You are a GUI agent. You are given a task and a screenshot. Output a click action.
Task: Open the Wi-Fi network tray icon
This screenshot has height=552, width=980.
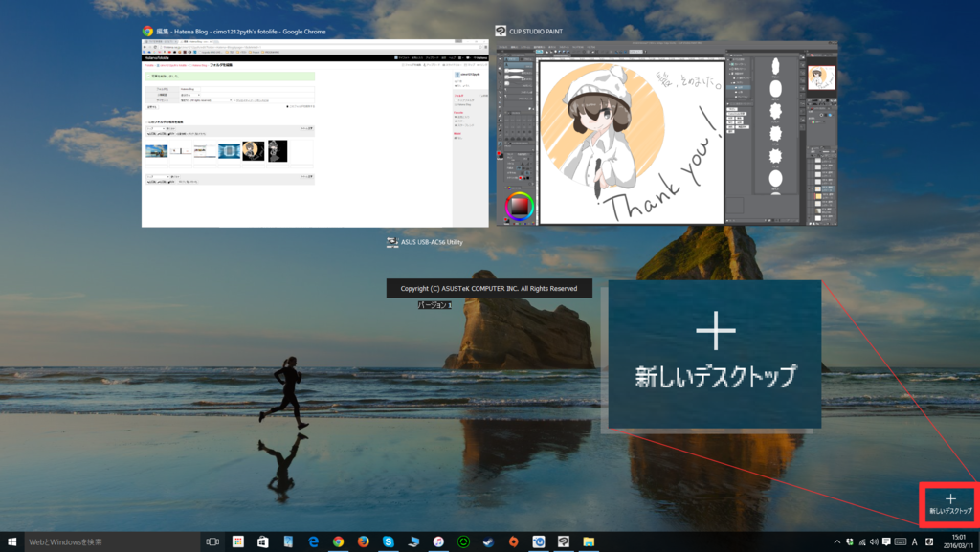tap(862, 541)
